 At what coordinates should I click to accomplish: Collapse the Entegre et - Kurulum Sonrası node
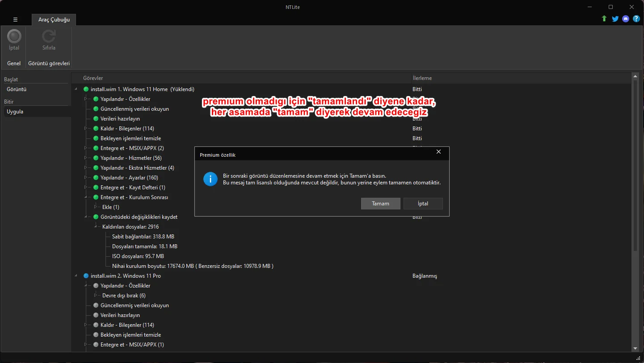click(86, 197)
